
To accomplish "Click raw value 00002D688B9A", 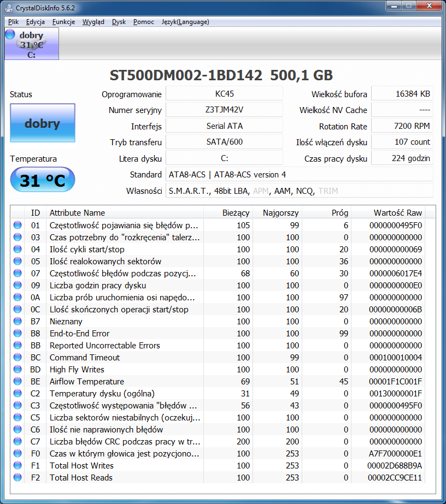I will [x=395, y=465].
